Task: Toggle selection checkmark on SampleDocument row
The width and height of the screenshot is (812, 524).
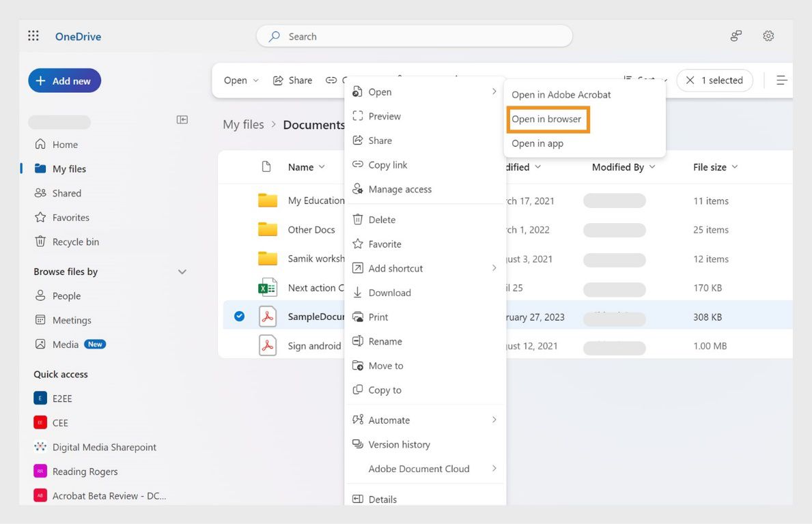Action: point(239,316)
